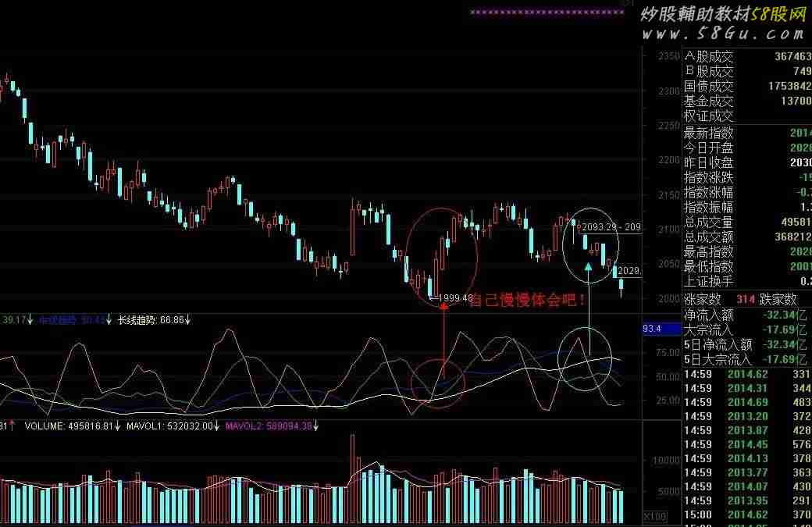Click the A股成交 value 367463

click(x=792, y=56)
